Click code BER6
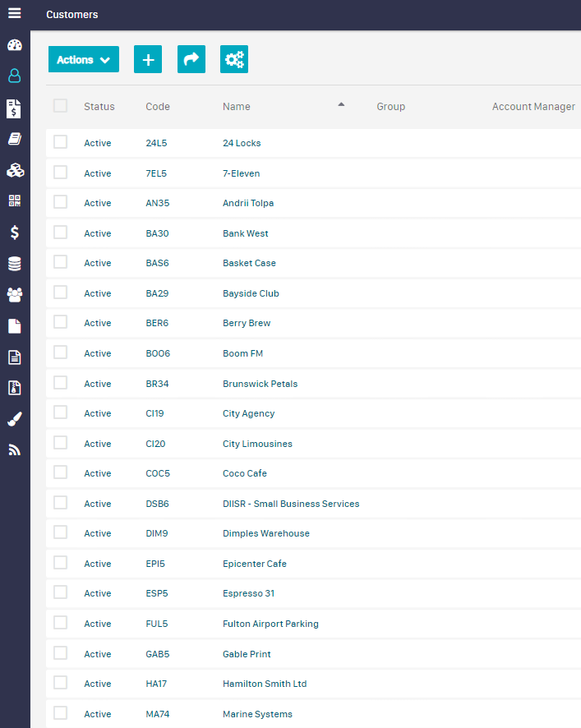Screen dimensions: 581x728 point(157,323)
